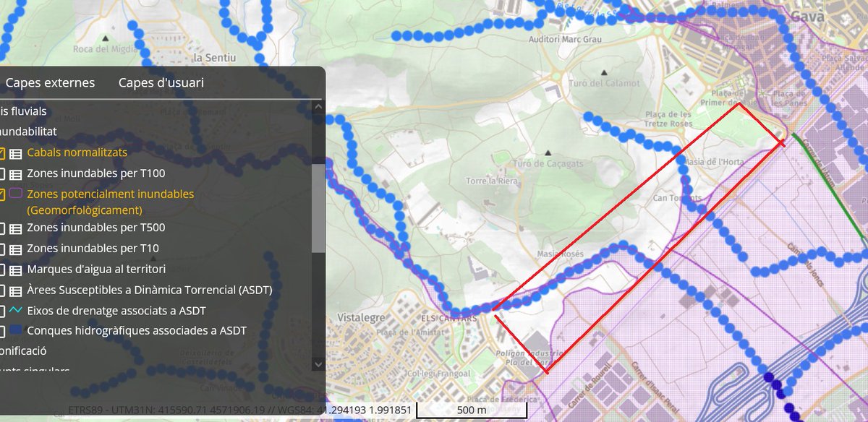Click the layer panel scrollbar thumb
This screenshot has width=868, height=422.
[x=318, y=208]
